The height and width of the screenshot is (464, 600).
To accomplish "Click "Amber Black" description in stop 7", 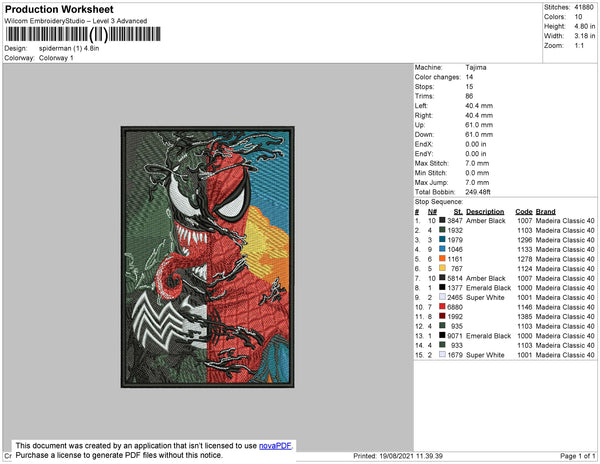I will (486, 278).
